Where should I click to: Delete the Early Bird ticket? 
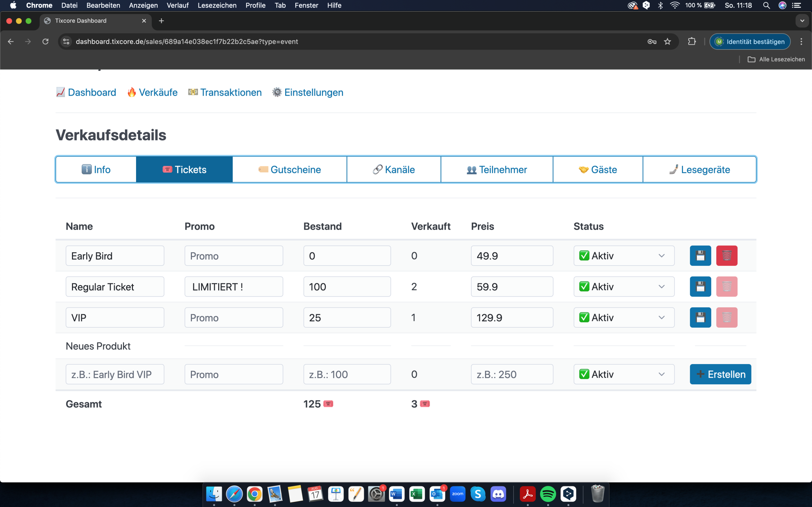[726, 256]
